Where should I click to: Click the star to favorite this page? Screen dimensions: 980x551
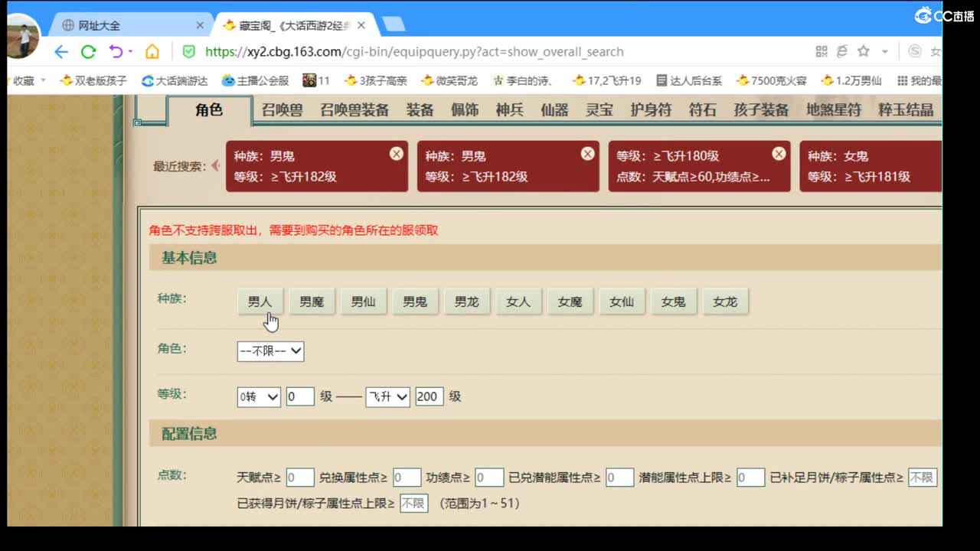point(864,51)
